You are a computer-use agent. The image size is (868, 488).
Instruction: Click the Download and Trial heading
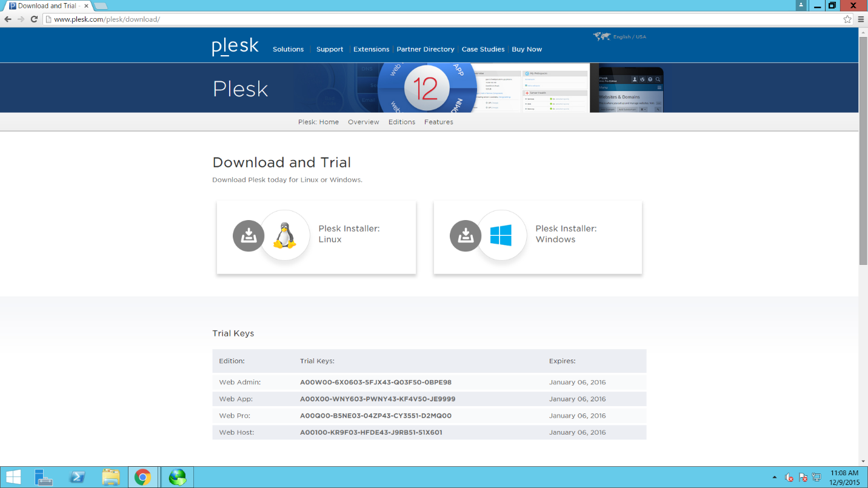(282, 162)
